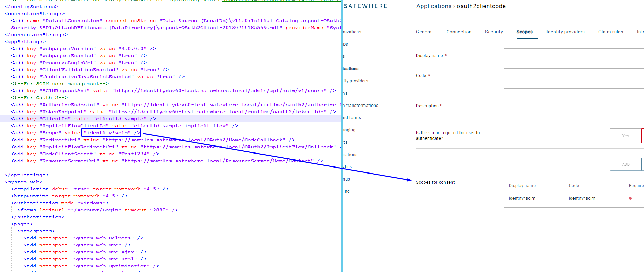Switch to the Claim rules tab

pyautogui.click(x=611, y=32)
